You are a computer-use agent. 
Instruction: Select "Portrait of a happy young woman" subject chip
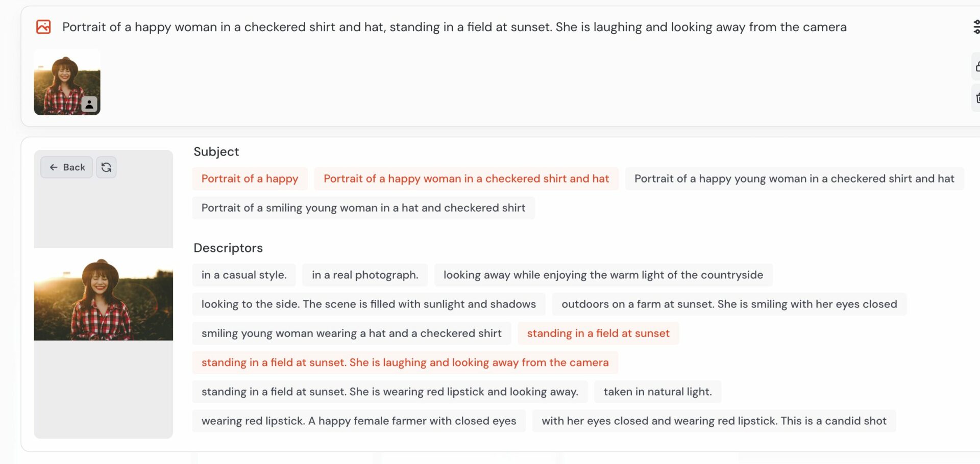coord(794,179)
